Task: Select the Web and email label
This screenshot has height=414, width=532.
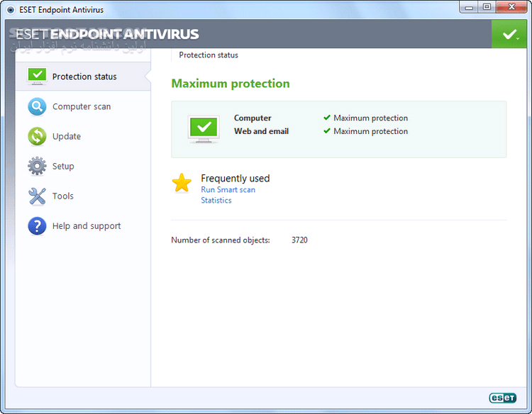Action: coord(261,131)
